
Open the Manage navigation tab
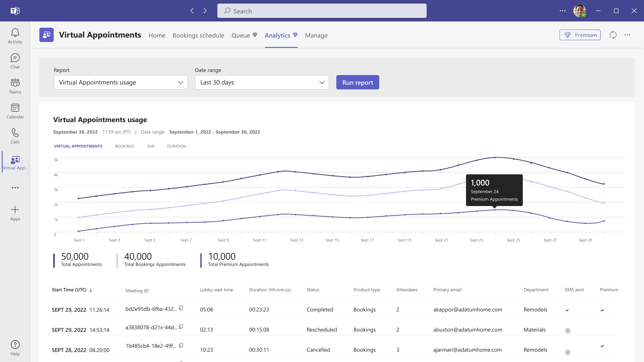(x=316, y=35)
